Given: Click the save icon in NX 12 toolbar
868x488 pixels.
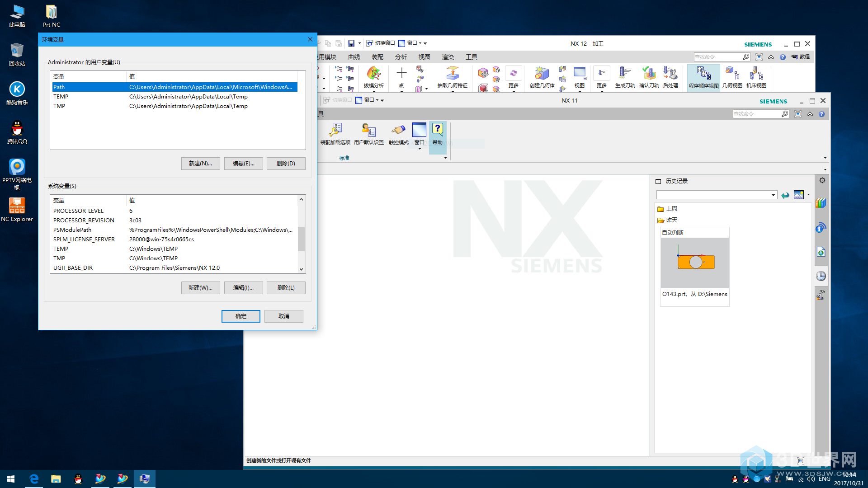Looking at the screenshot, I should coord(351,43).
